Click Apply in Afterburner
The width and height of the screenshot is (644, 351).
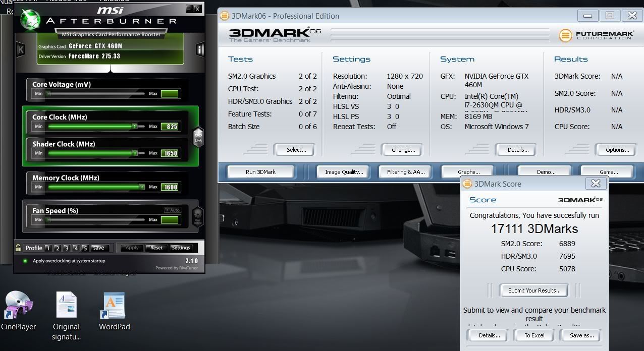(132, 248)
